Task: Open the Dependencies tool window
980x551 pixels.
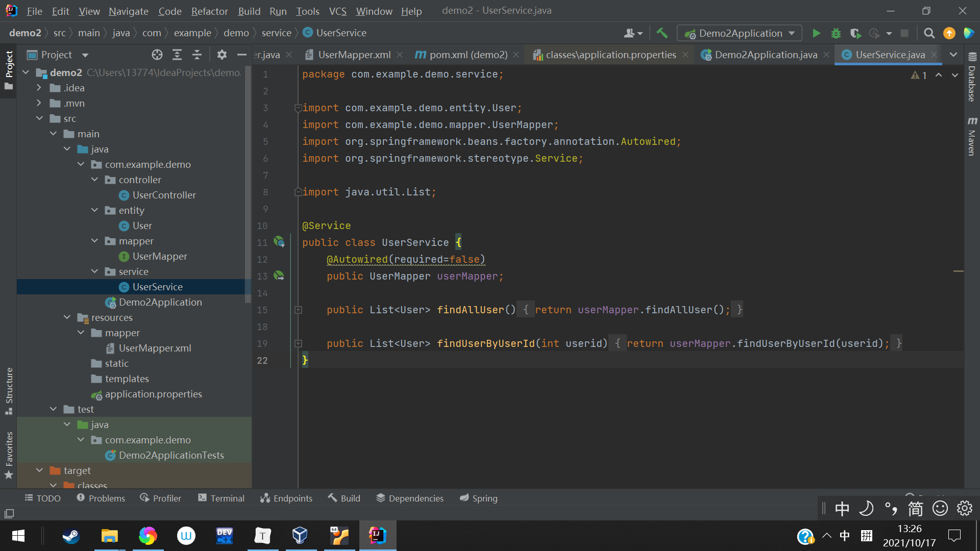Action: [x=410, y=498]
